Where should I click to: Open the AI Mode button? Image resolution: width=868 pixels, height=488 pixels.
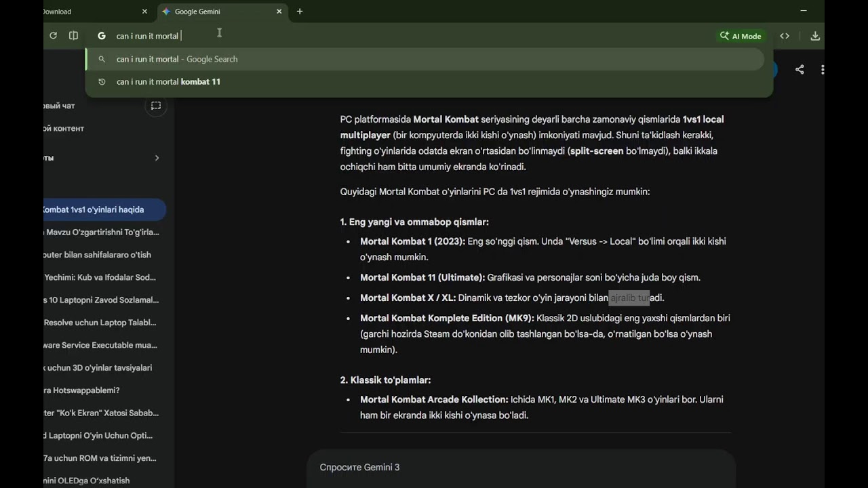coord(741,36)
